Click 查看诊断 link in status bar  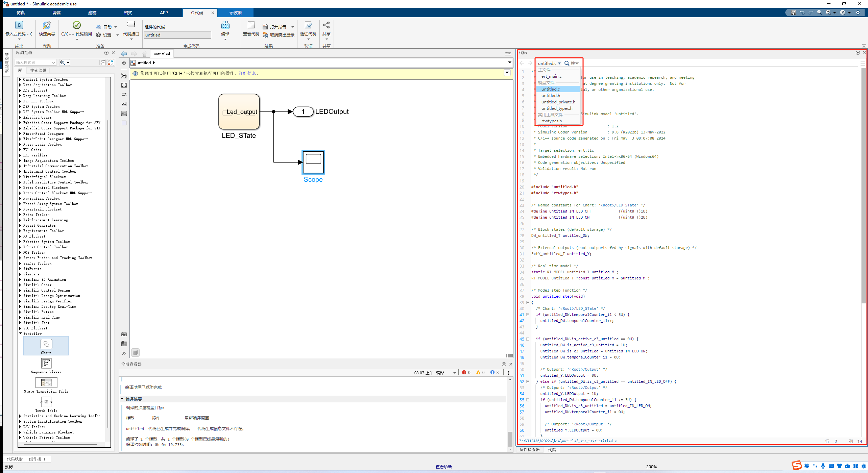(x=443, y=467)
